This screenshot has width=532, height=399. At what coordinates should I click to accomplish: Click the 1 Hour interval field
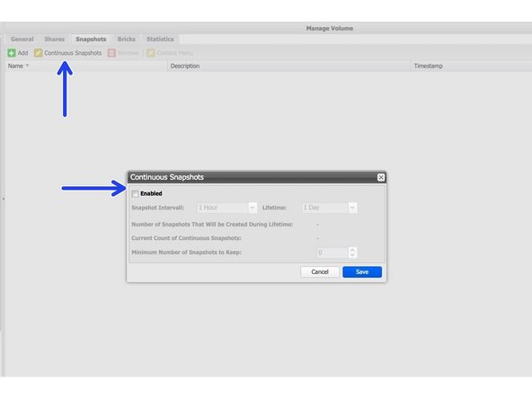click(x=223, y=208)
